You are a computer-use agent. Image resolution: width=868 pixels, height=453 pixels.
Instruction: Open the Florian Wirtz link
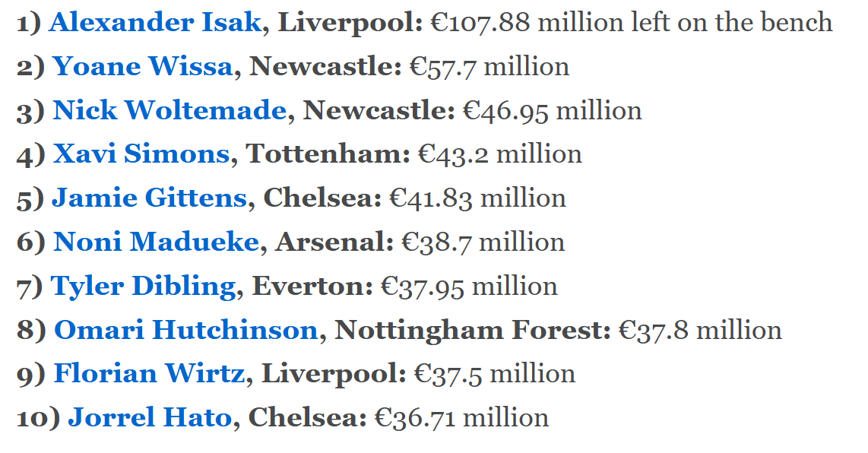tap(149, 373)
